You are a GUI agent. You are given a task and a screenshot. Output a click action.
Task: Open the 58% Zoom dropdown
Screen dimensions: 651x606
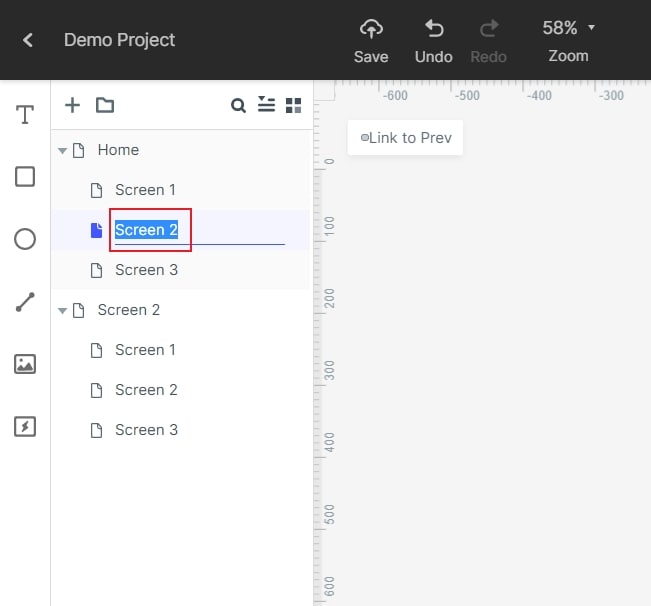point(568,41)
